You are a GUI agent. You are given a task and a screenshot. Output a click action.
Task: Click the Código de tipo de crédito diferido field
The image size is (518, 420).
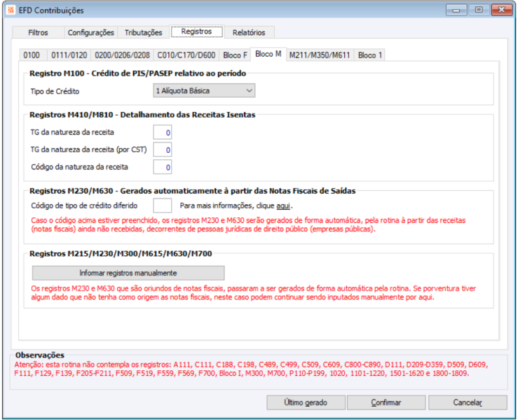pyautogui.click(x=162, y=205)
